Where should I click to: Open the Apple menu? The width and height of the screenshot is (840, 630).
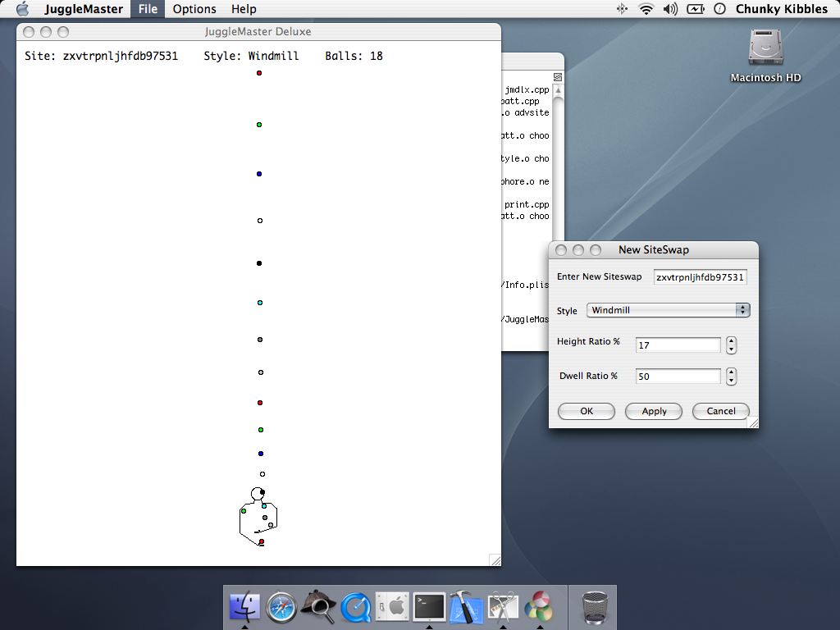coord(22,8)
